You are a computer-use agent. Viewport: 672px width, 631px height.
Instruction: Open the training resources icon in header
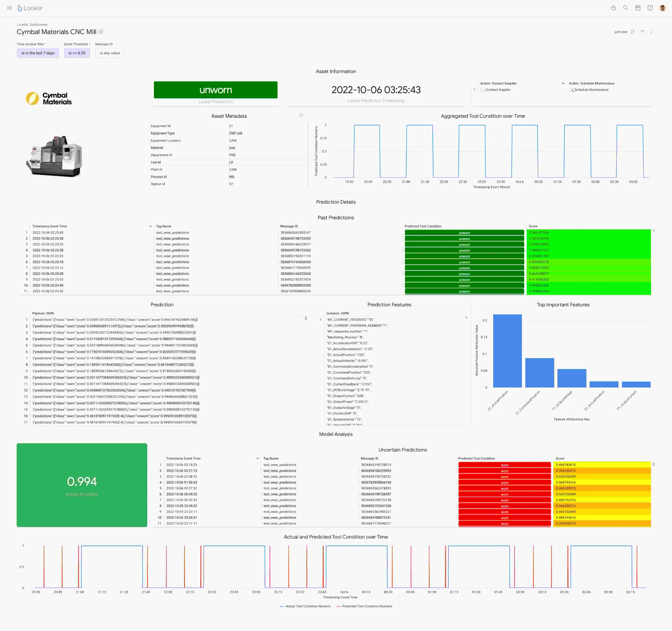[613, 8]
